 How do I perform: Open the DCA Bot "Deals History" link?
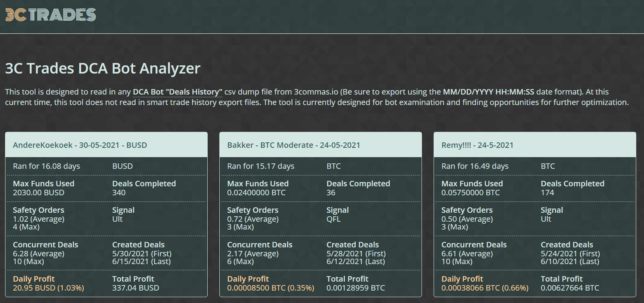tap(178, 92)
